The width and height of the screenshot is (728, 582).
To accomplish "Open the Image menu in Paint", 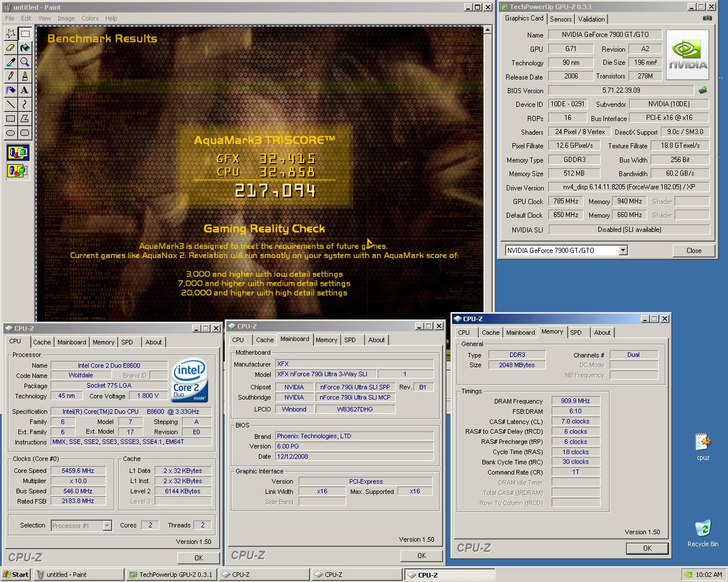I will click(x=66, y=18).
